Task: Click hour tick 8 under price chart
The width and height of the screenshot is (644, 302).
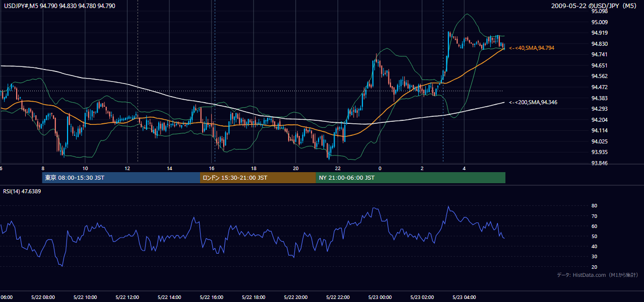Action: 43,169
